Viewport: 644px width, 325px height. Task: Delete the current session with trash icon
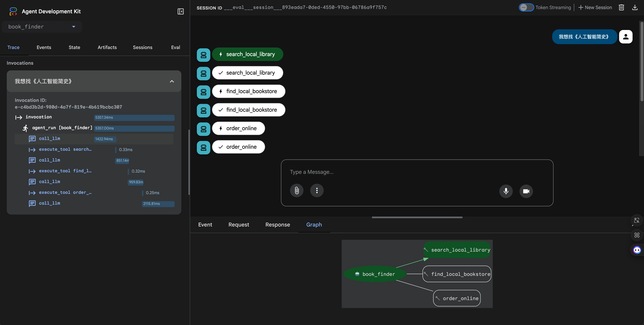[x=621, y=7]
